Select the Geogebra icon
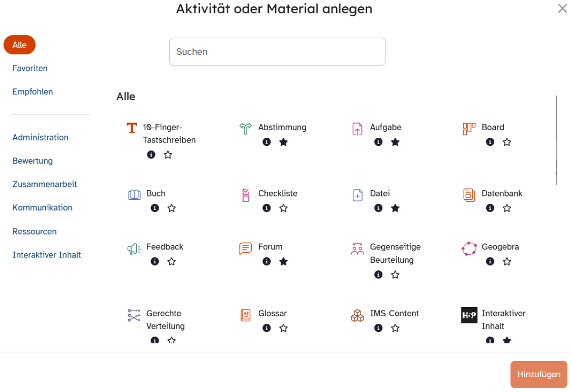Viewport: 572px width, 392px height. pos(469,248)
